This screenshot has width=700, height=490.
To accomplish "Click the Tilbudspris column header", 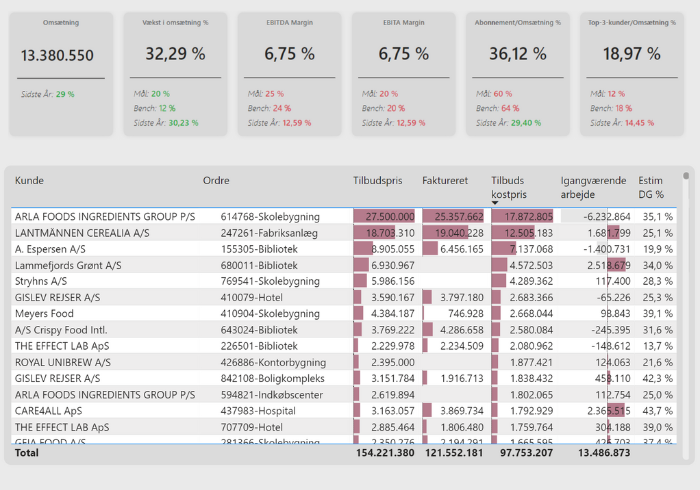I will coord(379,181).
